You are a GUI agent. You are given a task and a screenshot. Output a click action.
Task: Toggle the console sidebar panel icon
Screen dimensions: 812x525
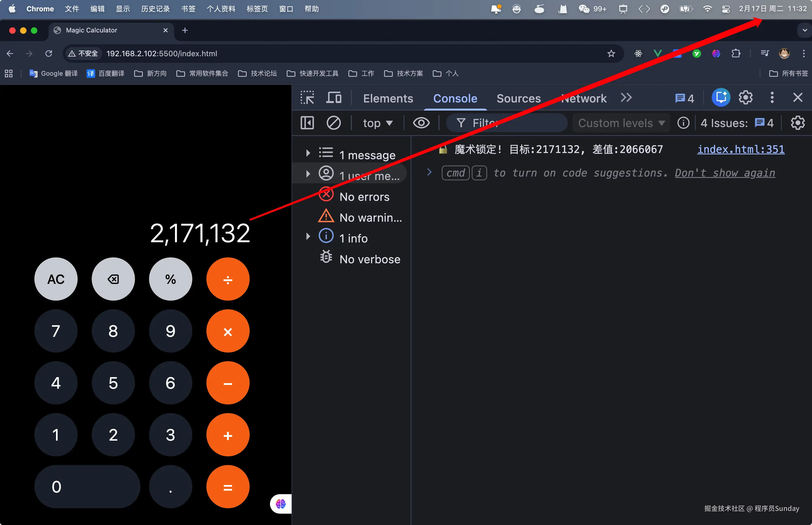[x=307, y=123]
